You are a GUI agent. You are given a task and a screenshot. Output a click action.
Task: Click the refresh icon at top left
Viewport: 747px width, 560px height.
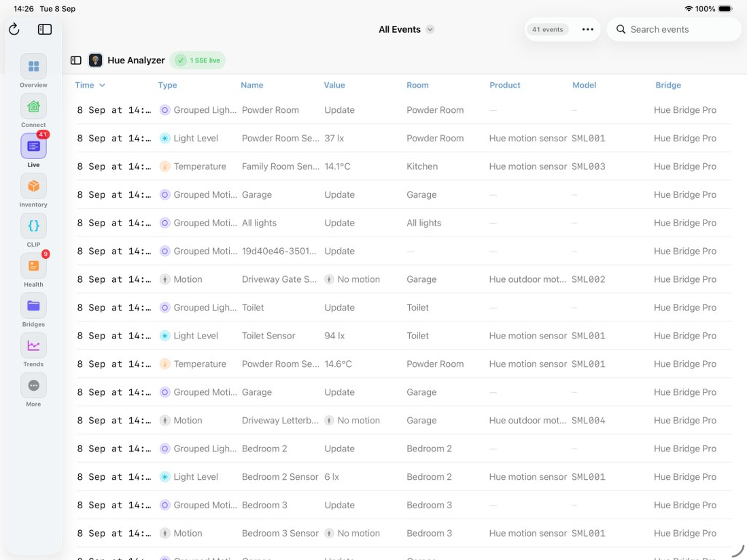14,29
